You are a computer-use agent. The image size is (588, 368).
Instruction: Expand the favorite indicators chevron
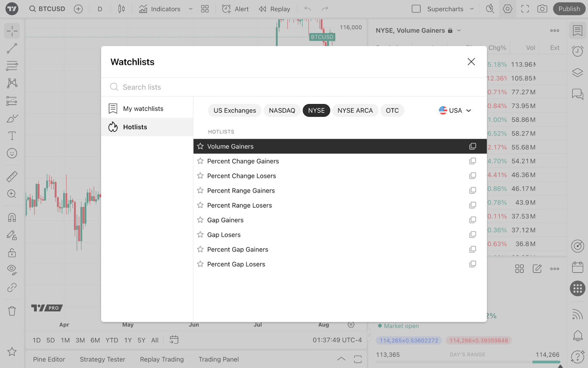(x=190, y=9)
